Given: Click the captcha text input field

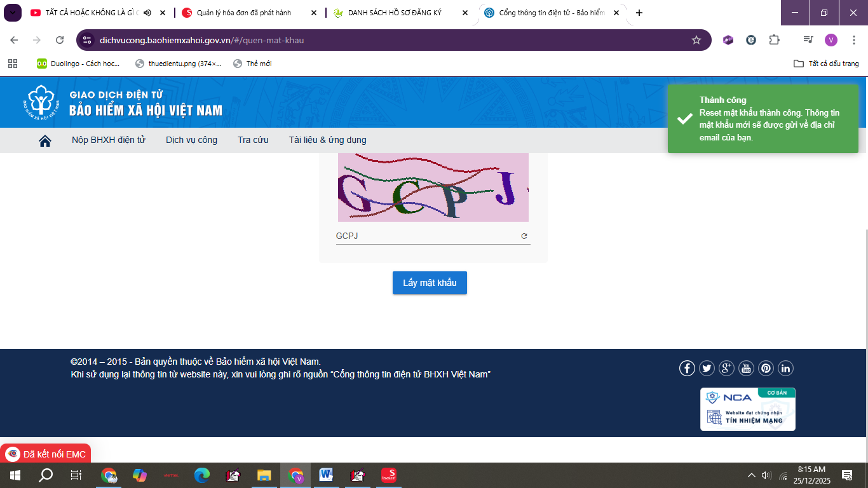Looking at the screenshot, I should coord(426,236).
